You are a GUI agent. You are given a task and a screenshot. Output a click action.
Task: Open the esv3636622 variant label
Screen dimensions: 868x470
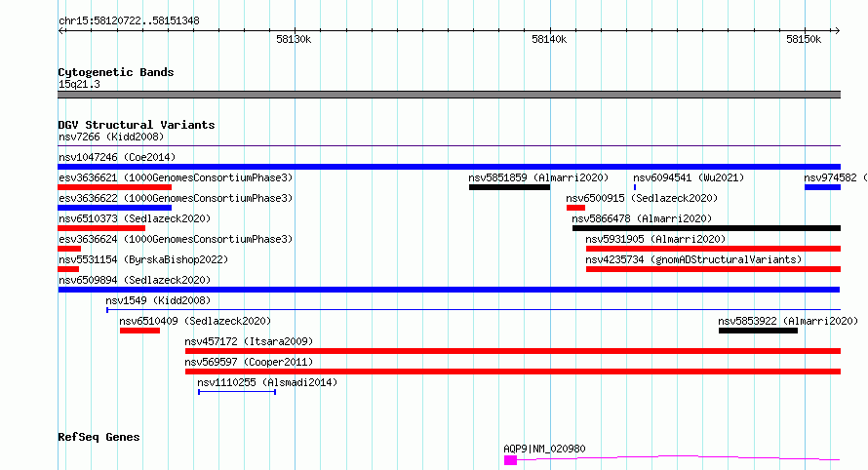(x=176, y=198)
